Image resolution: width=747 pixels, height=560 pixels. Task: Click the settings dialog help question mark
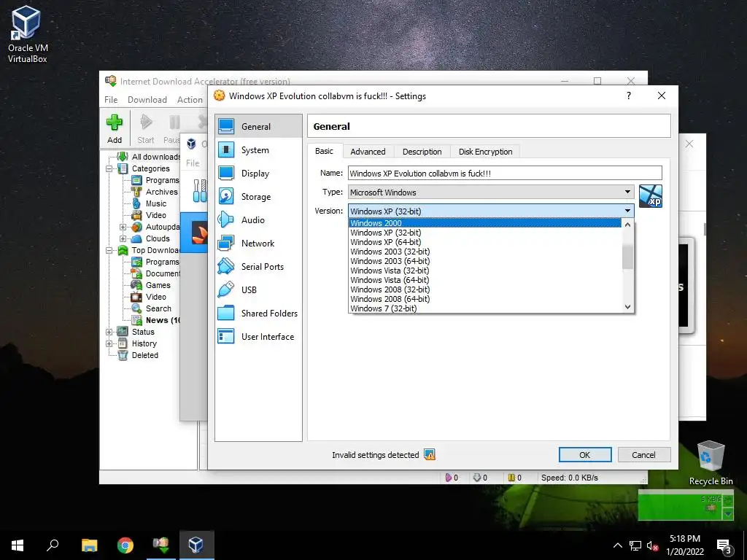click(x=629, y=96)
